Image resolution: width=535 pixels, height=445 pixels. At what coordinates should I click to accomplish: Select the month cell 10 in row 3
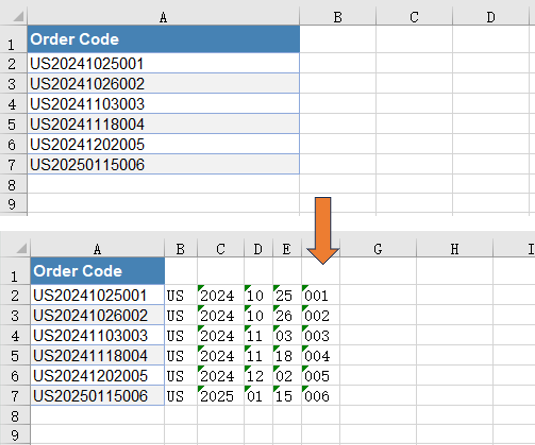click(259, 315)
